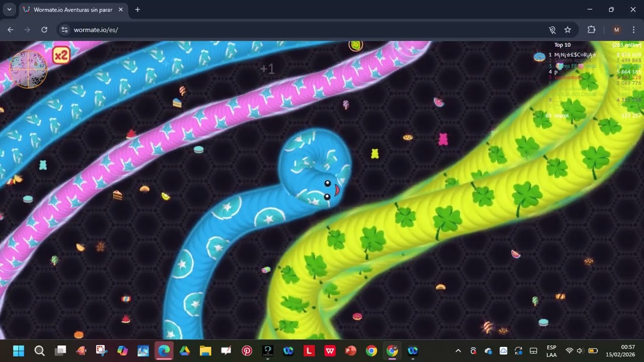This screenshot has width=644, height=362.
Task: Eat the pink gummy bear candy
Action: (x=443, y=139)
